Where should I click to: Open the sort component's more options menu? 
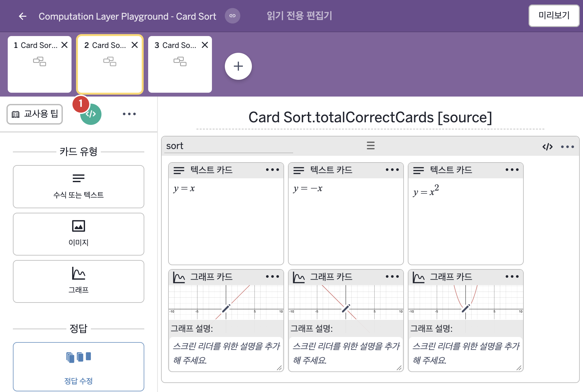pos(568,147)
